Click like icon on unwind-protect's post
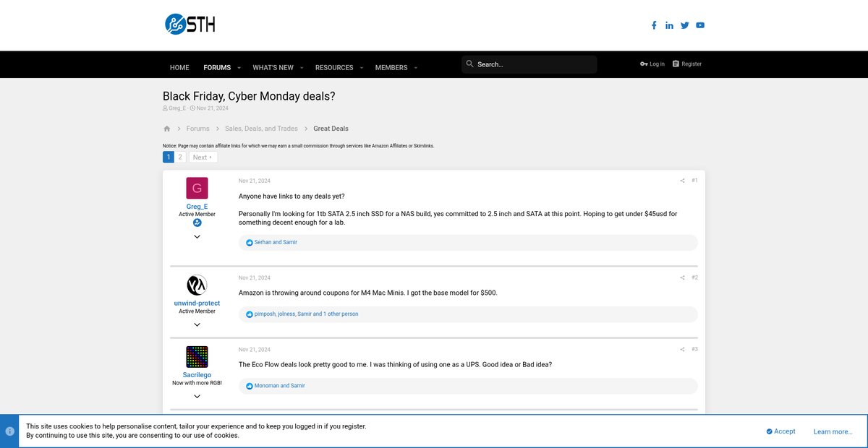868x448 pixels. 250,314
